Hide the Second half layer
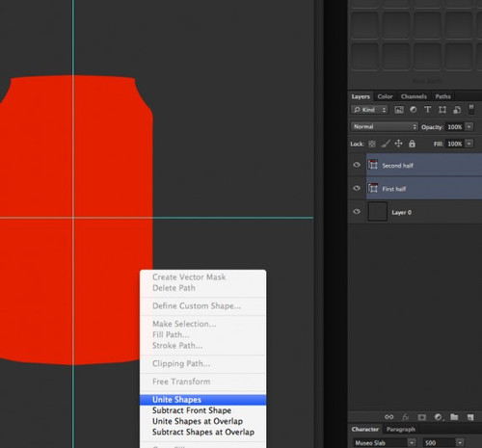This screenshot has width=482, height=448. (357, 165)
